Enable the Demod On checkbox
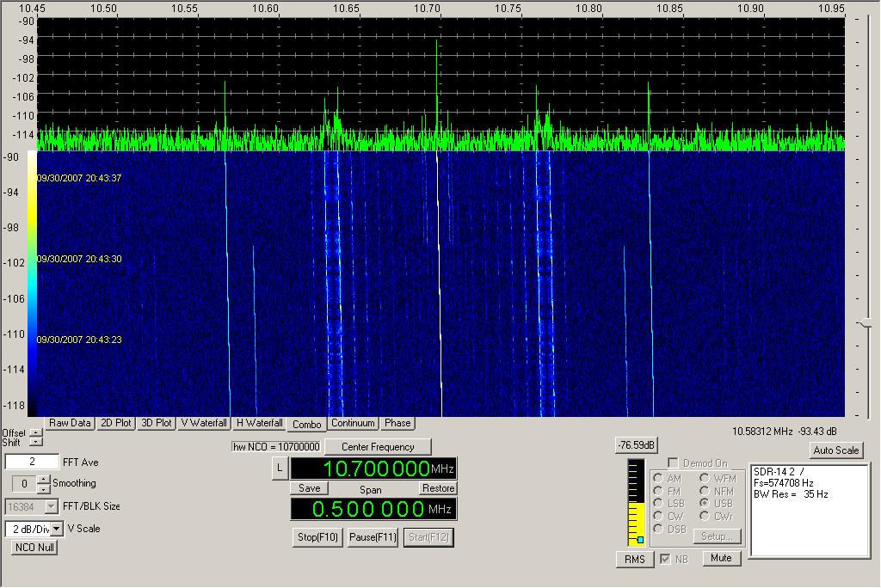The width and height of the screenshot is (881, 588). [673, 463]
